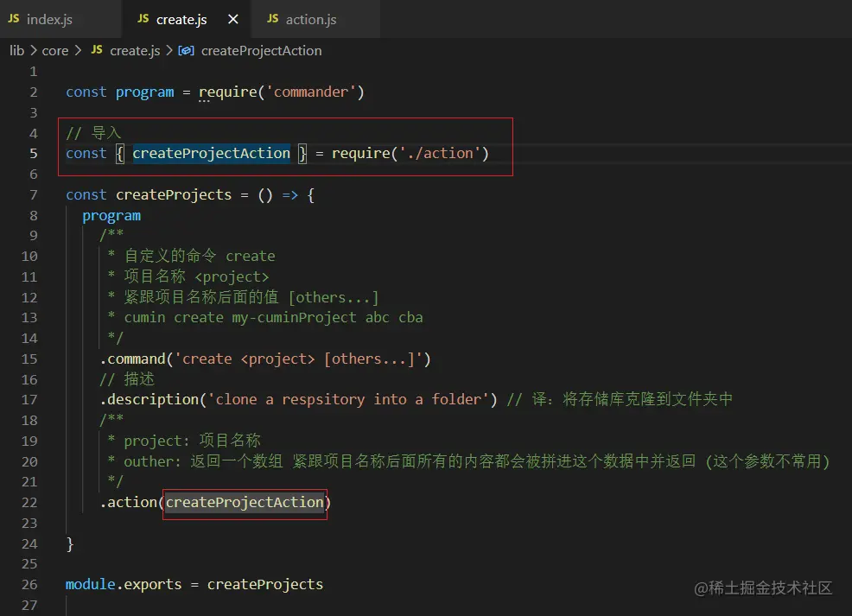Click './action' require path string

click(440, 153)
